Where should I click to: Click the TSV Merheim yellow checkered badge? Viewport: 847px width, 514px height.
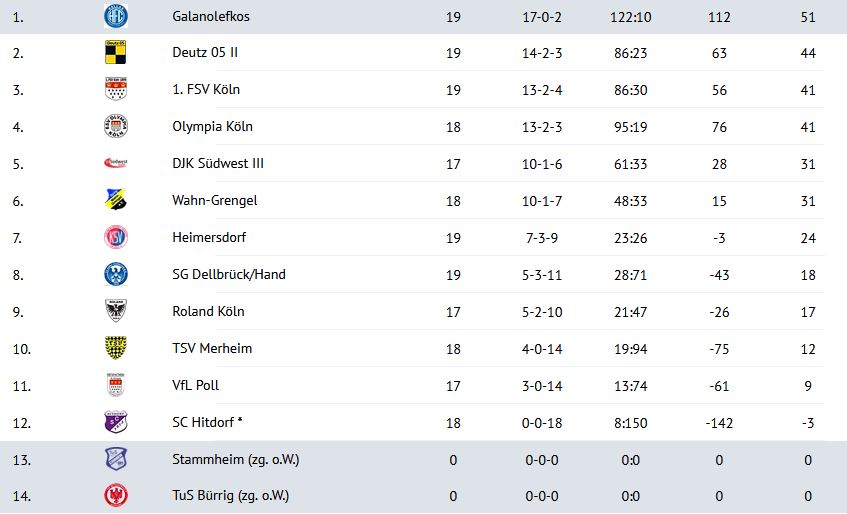pos(116,348)
